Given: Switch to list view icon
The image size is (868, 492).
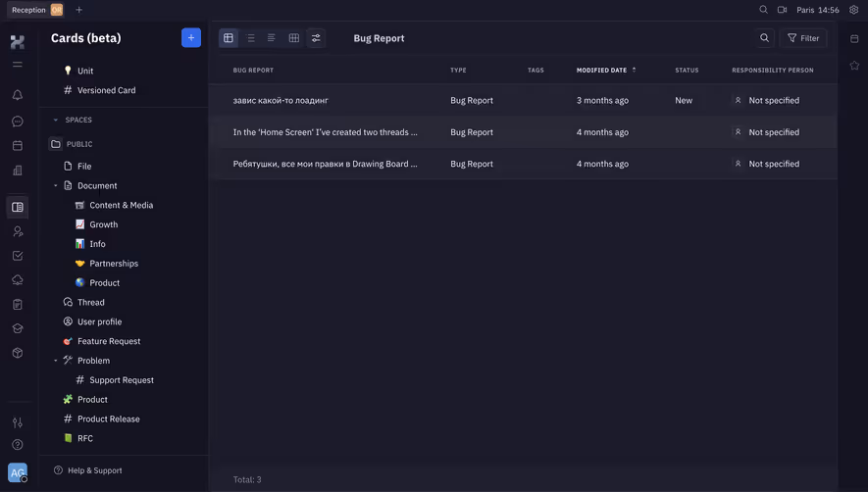Looking at the screenshot, I should pyautogui.click(x=250, y=37).
